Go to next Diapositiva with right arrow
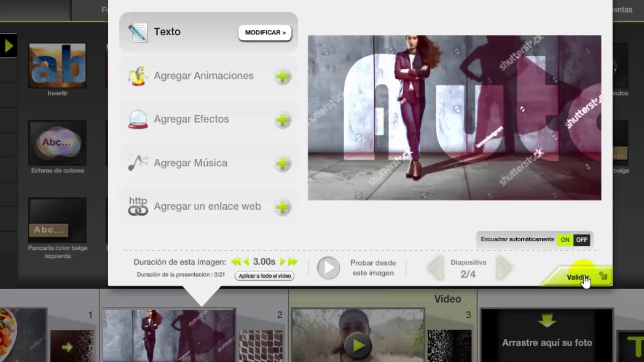 (503, 268)
